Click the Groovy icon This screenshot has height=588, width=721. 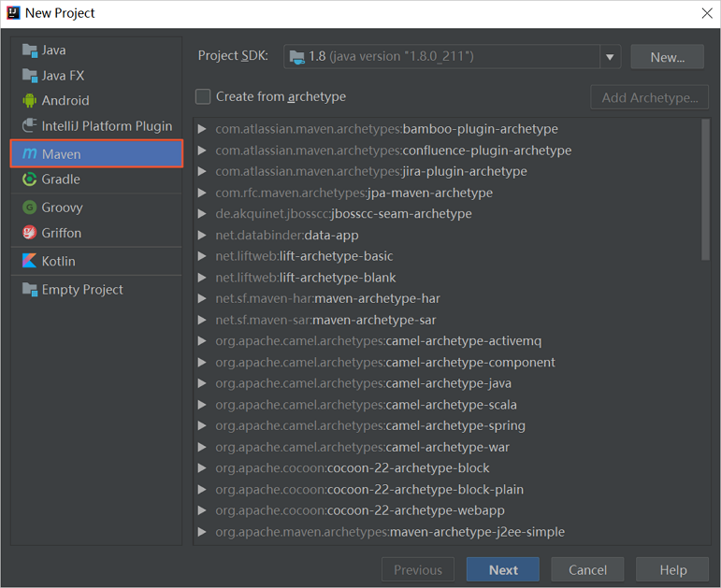(x=29, y=208)
